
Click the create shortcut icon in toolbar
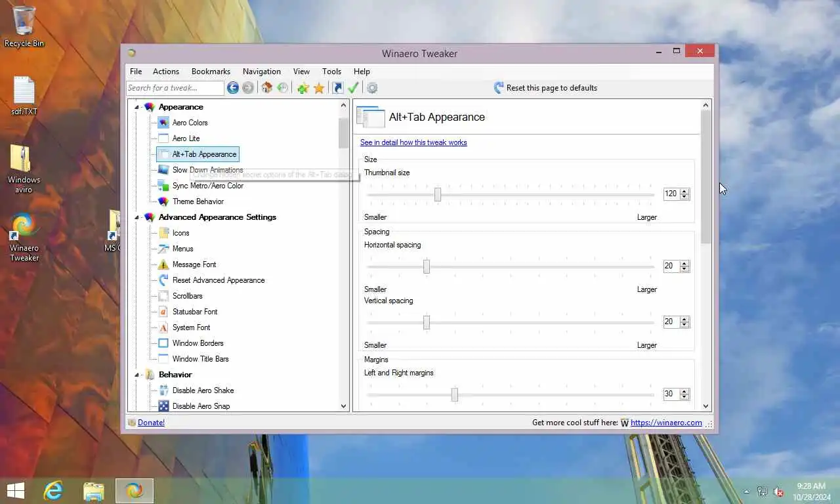(x=338, y=88)
